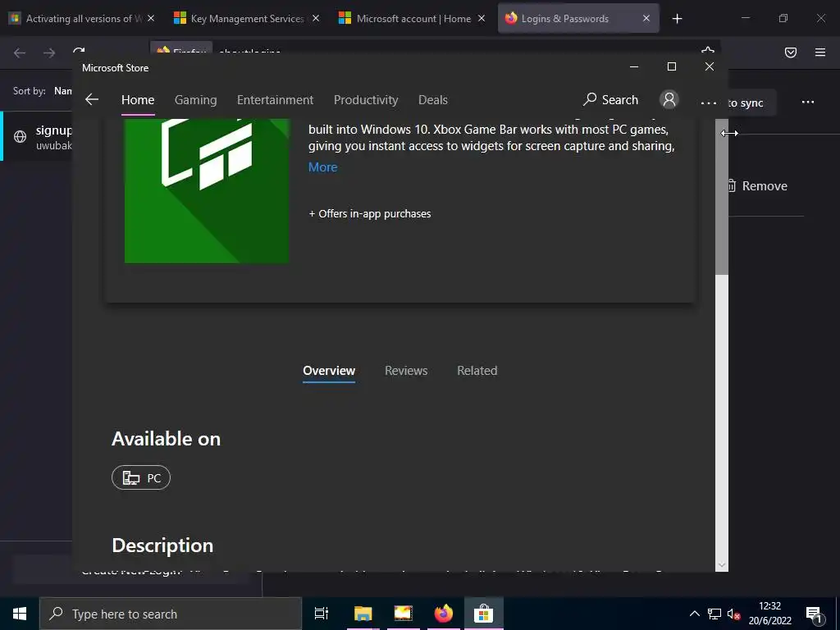Close the Logins & Passwords tab
The height and width of the screenshot is (630, 840).
[646, 19]
